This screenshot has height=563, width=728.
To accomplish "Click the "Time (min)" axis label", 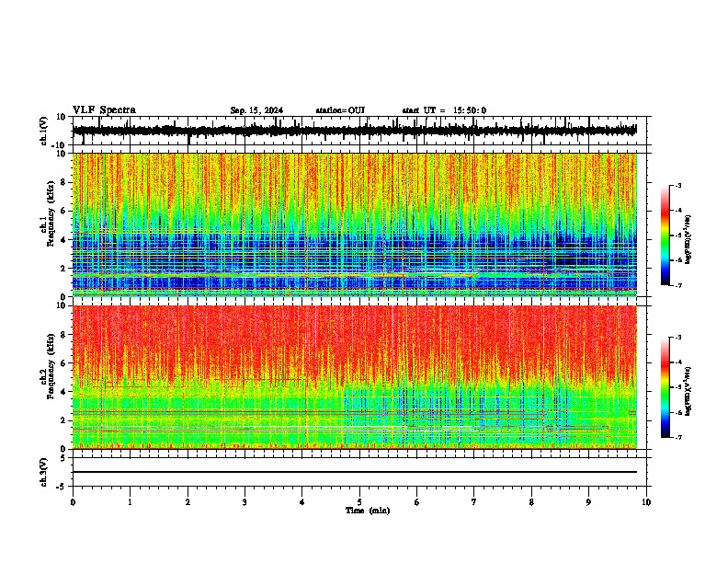I will [x=368, y=511].
